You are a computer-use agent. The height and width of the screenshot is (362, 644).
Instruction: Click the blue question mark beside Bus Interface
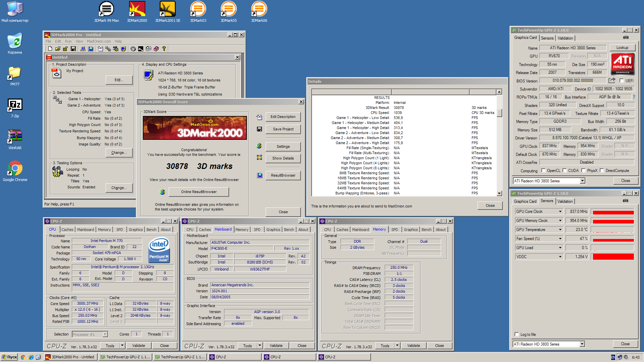coord(634,97)
